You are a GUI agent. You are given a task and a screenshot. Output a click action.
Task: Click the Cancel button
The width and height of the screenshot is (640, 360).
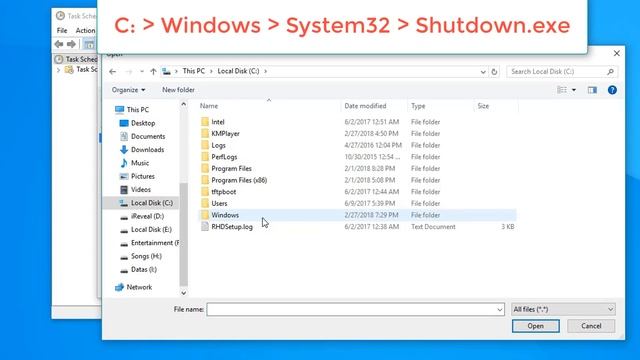pyautogui.click(x=591, y=326)
